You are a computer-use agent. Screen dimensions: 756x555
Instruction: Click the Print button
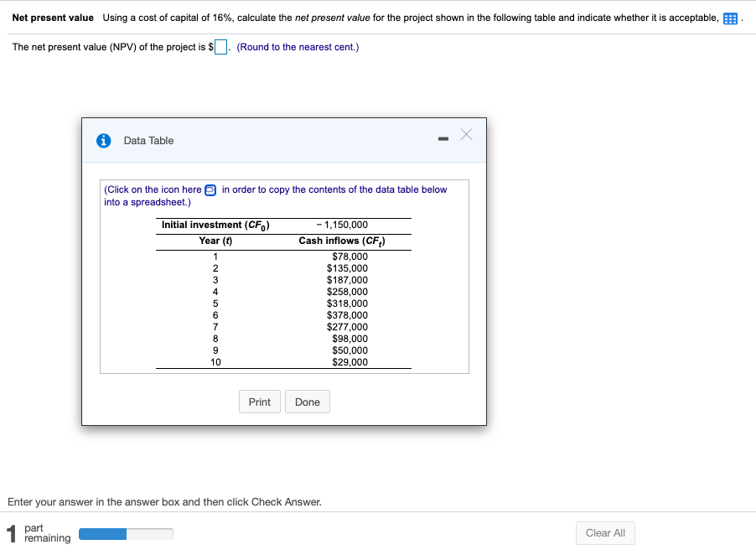coord(259,402)
